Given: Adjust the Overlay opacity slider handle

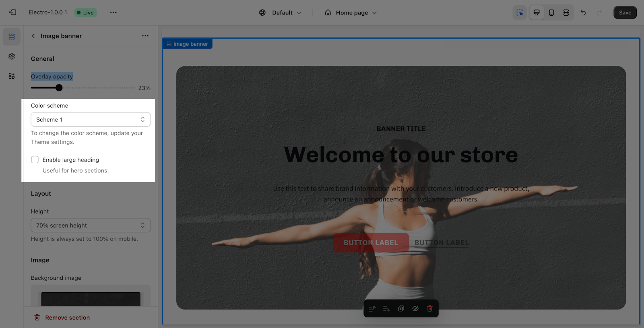Looking at the screenshot, I should pos(59,88).
